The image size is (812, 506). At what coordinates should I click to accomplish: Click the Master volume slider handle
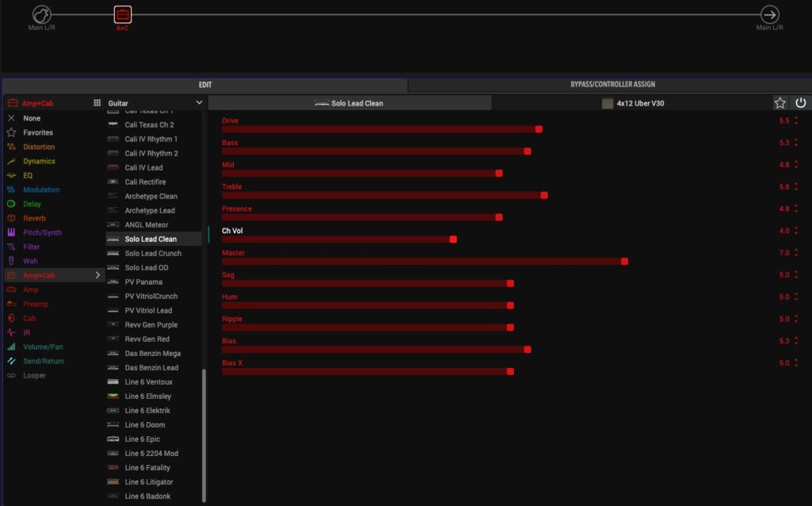(x=624, y=261)
